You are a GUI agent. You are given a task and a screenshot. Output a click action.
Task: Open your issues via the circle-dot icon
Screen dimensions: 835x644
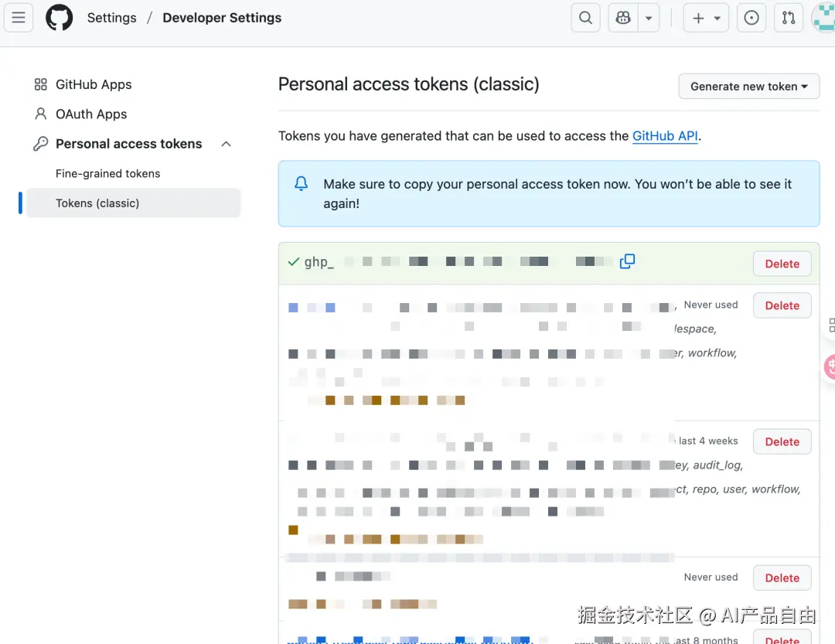[751, 17]
